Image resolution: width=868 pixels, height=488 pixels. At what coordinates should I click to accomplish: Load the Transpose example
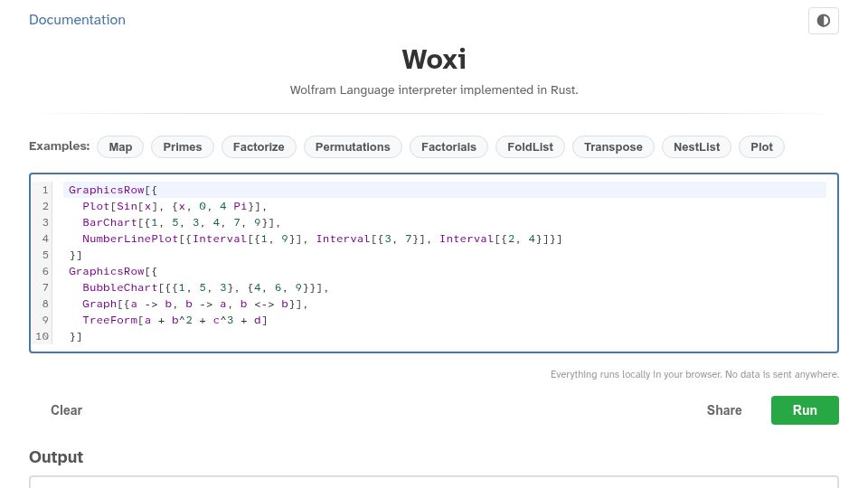[613, 147]
